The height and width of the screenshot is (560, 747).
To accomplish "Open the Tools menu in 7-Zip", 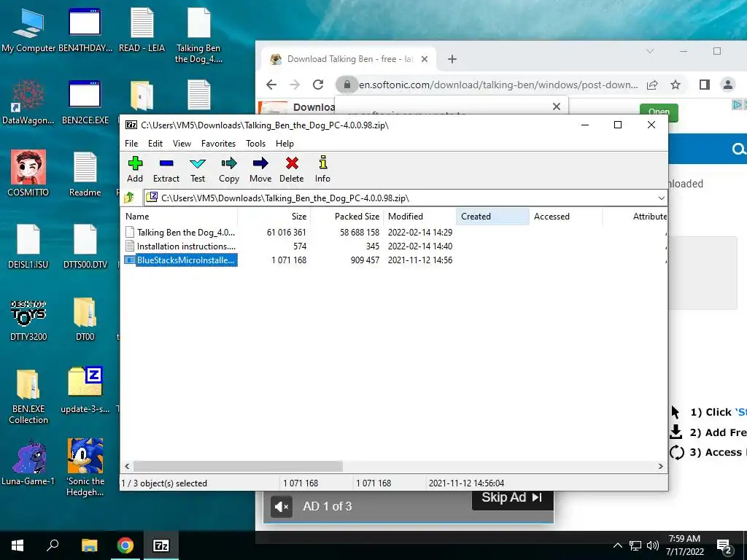I will [x=256, y=144].
